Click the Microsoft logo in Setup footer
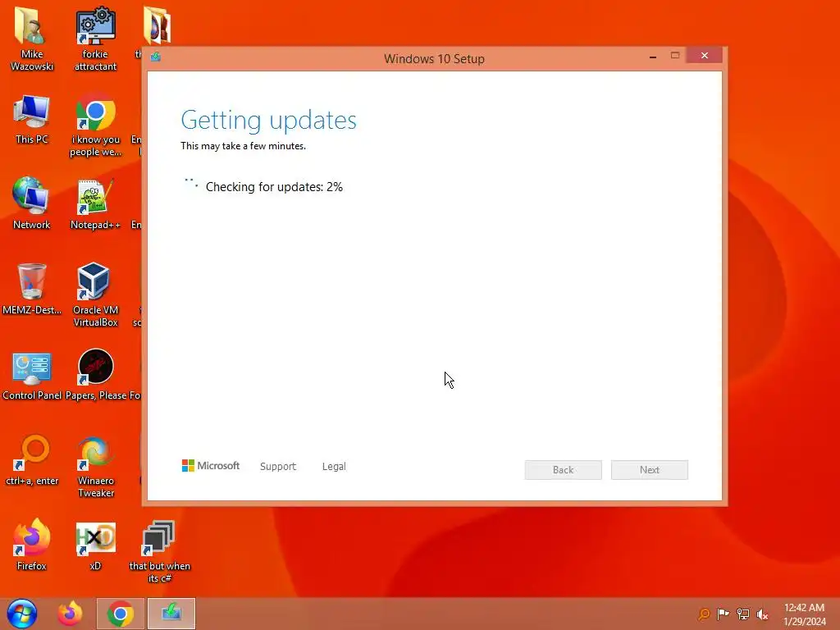 click(211, 466)
